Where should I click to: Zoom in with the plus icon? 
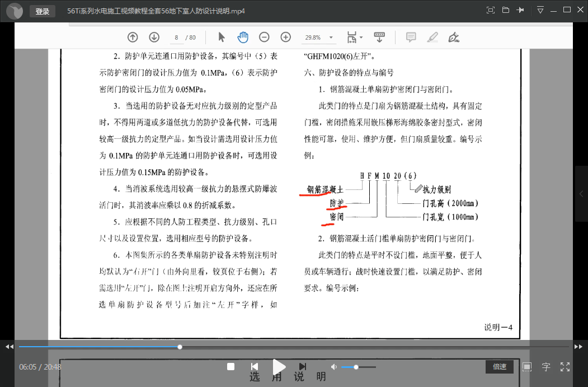coord(286,37)
